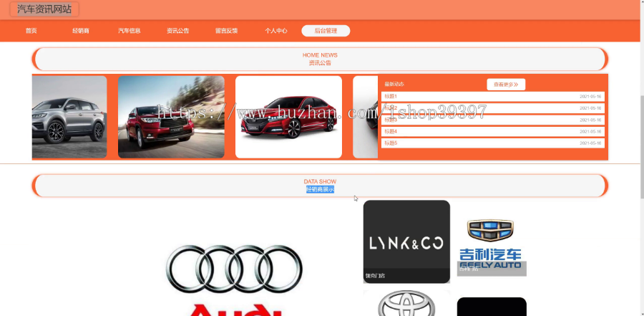Viewport: 644px width, 316px height.
Task: Open the 经销商 menu item
Action: [80, 31]
